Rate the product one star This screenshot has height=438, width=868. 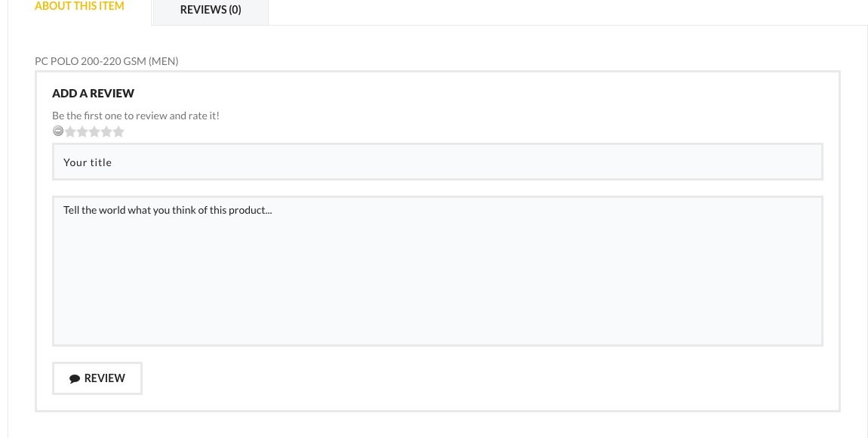(70, 132)
